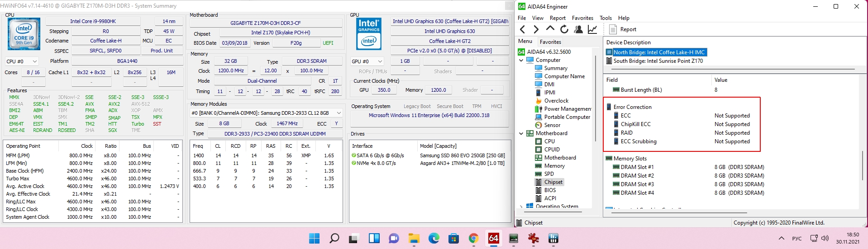
Task: Open the View menu in AIDA64
Action: click(x=538, y=18)
